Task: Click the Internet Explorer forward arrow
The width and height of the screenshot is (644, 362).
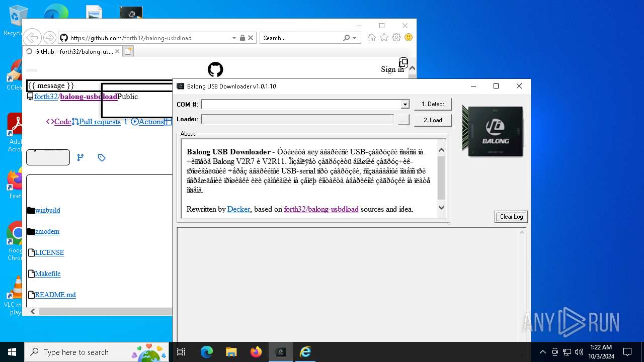Action: [49, 38]
